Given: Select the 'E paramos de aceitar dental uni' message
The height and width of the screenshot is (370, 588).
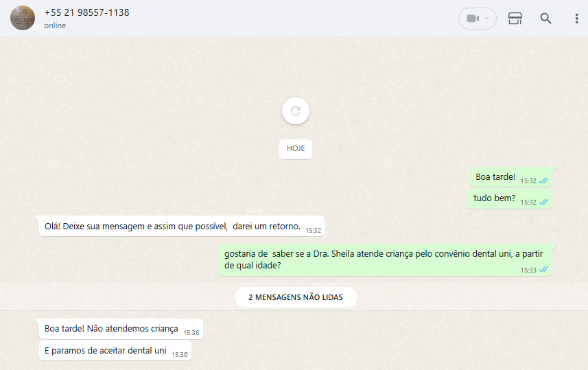Looking at the screenshot, I should (115, 351).
